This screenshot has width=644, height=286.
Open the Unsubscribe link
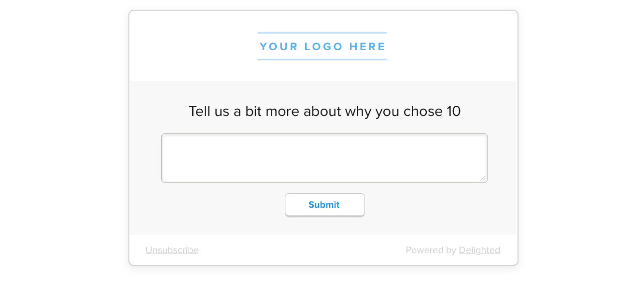pos(172,250)
